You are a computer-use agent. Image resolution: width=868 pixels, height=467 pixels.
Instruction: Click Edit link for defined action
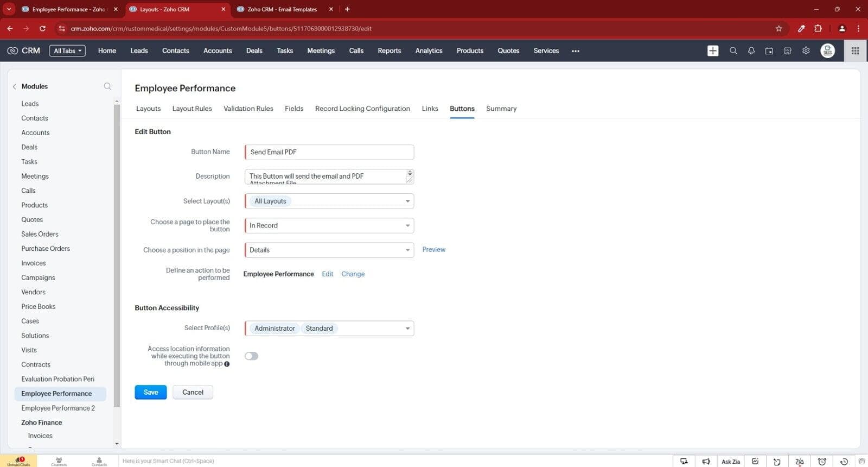point(327,274)
